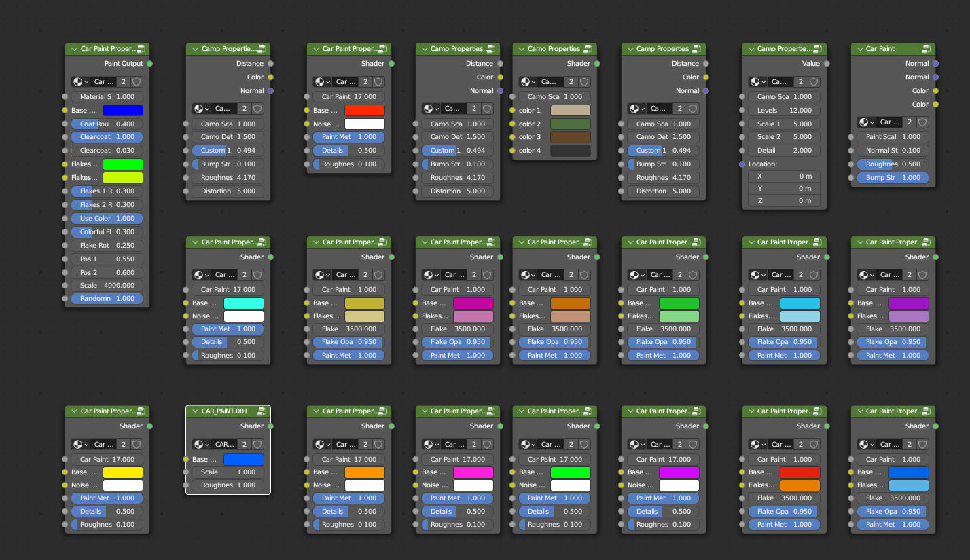Click the Coat Roughness 0.400 slider
The width and height of the screenshot is (970, 560).
[x=107, y=124]
